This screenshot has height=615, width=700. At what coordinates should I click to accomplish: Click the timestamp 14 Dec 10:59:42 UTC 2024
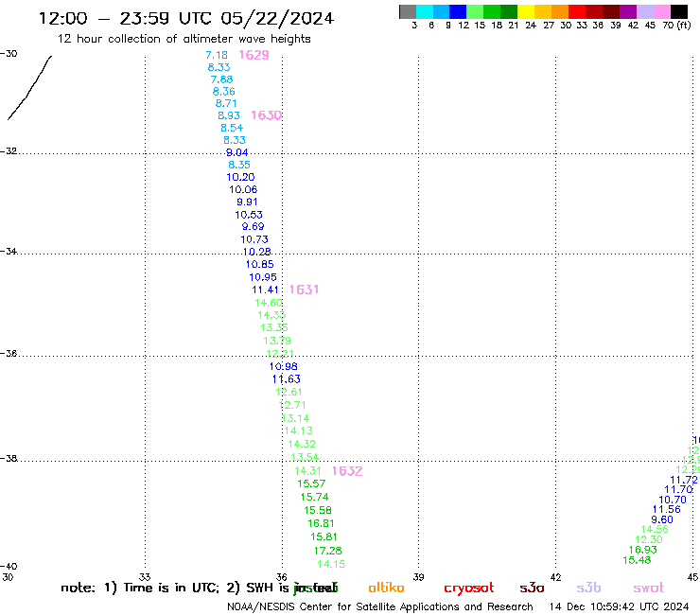619,606
